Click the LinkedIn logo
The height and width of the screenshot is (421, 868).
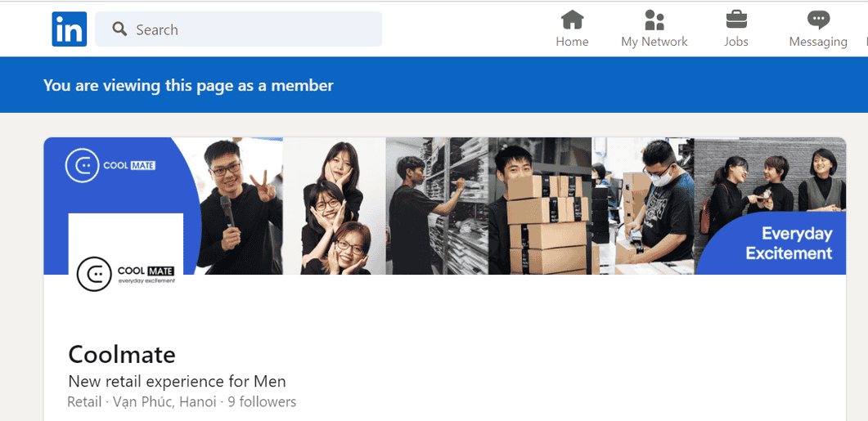69,29
